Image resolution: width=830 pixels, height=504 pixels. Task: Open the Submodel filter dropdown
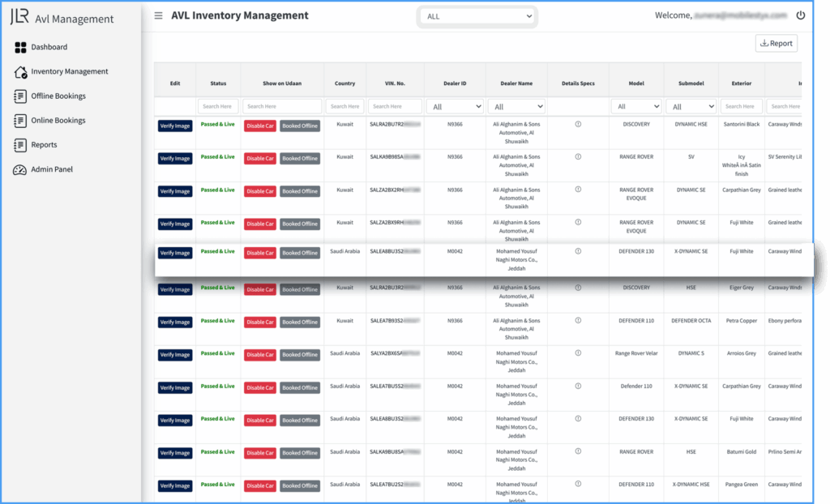point(691,106)
